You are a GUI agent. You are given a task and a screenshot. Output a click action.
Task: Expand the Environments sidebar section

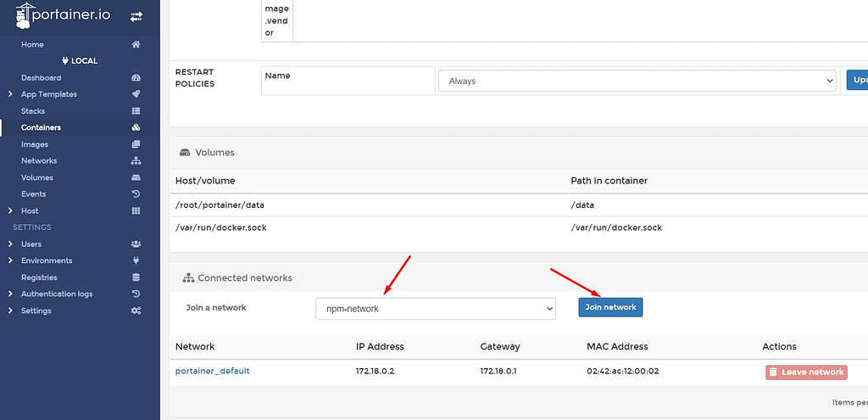click(10, 260)
